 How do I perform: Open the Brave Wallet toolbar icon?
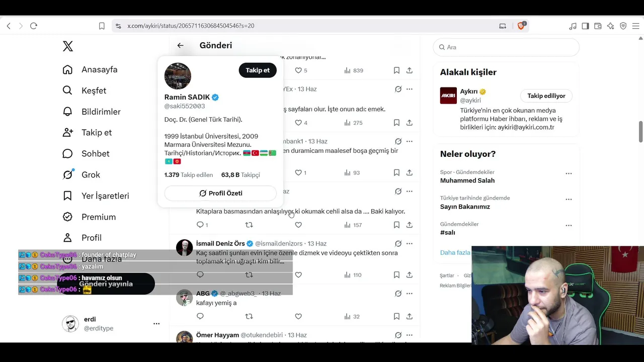(x=598, y=26)
